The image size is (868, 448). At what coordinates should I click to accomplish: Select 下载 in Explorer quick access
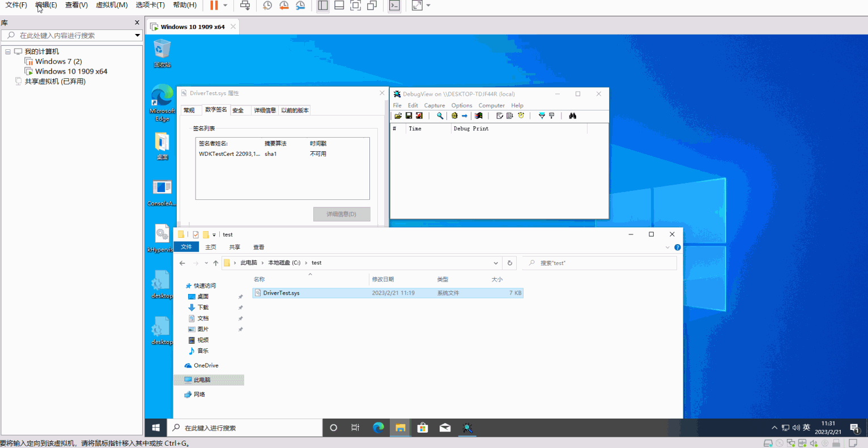point(203,308)
